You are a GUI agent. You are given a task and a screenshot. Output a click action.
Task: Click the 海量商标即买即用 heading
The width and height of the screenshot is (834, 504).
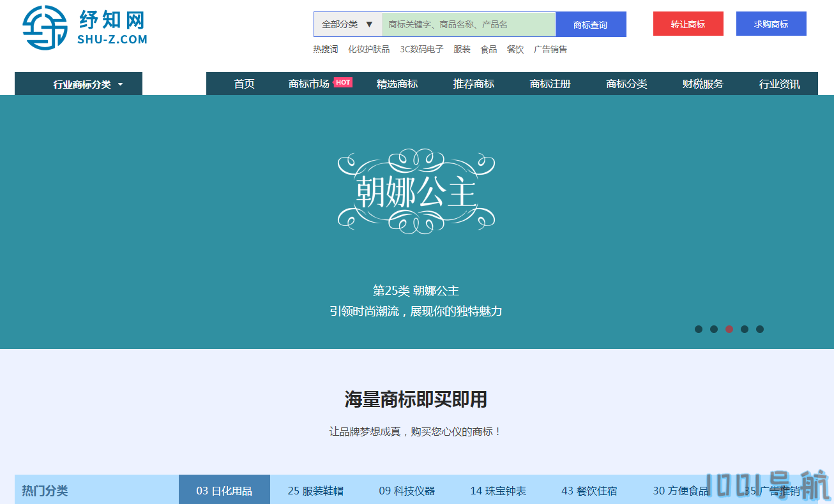[x=416, y=400]
